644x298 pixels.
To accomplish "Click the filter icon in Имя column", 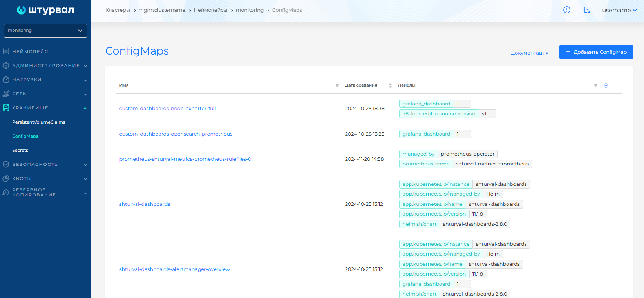I will [337, 85].
